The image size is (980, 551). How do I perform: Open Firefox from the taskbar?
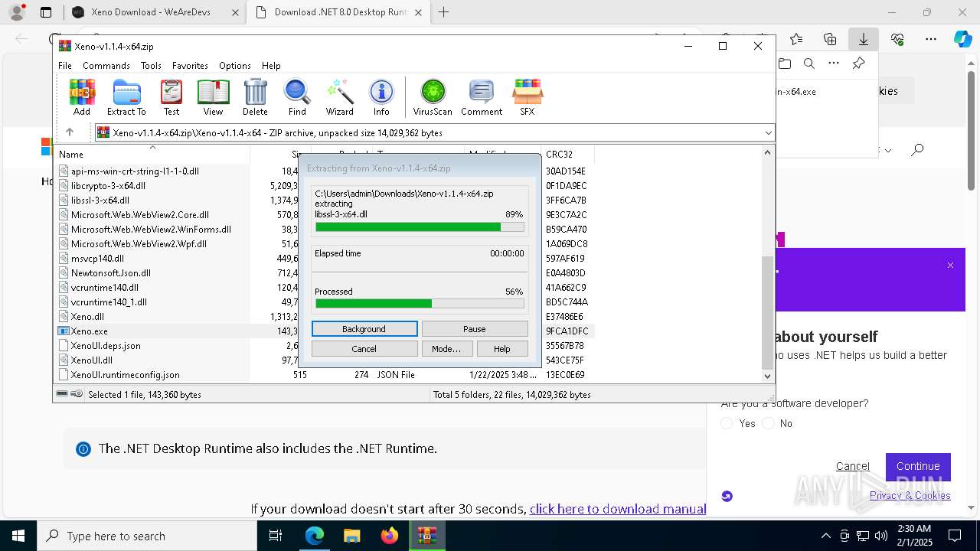click(x=389, y=536)
